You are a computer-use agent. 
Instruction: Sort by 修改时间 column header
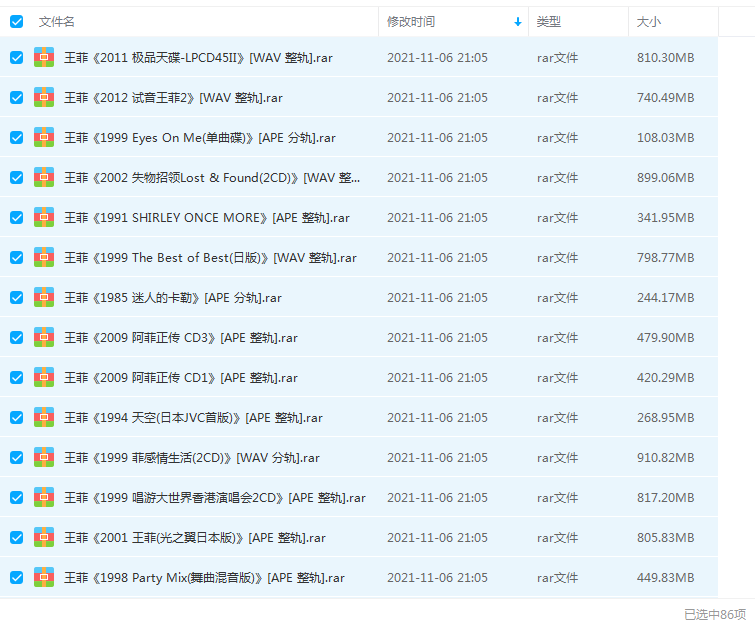pos(411,21)
